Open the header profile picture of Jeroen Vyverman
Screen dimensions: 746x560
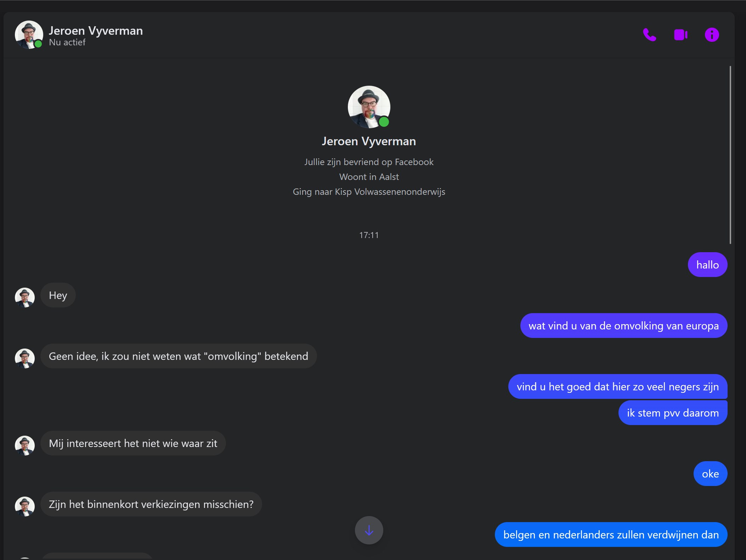point(29,35)
